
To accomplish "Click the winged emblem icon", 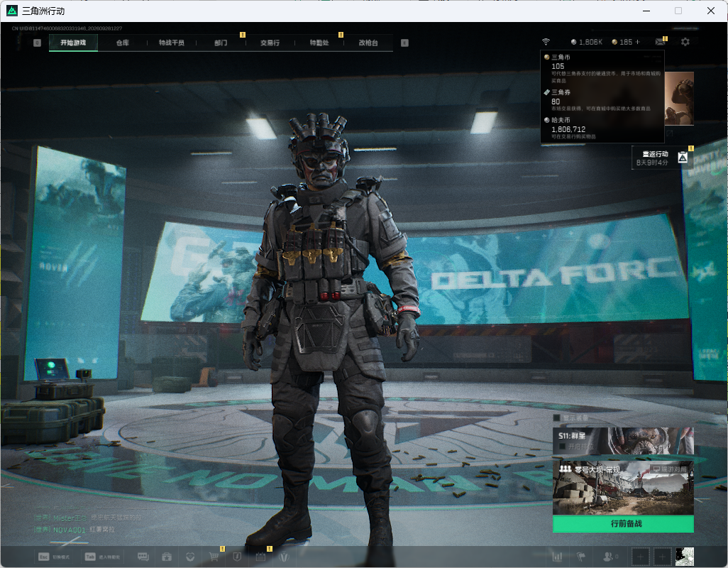I will (284, 557).
